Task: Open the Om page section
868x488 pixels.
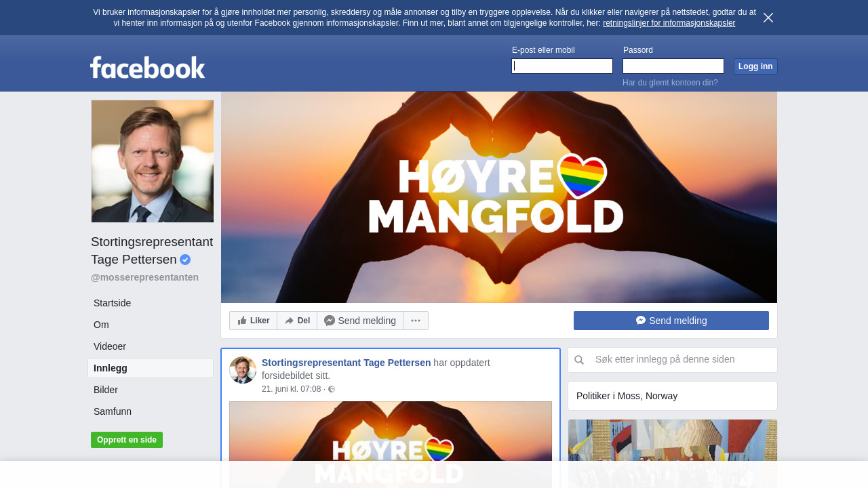Action: (x=101, y=325)
